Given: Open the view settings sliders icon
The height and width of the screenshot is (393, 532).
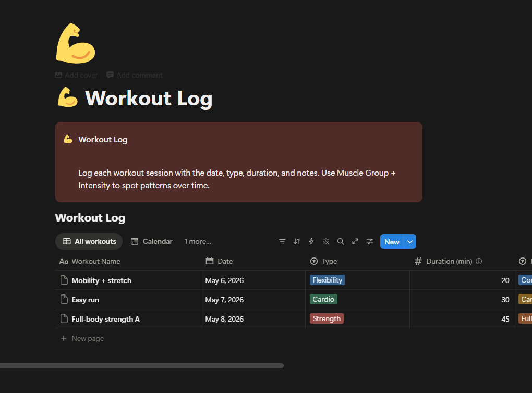Looking at the screenshot, I should coord(370,241).
